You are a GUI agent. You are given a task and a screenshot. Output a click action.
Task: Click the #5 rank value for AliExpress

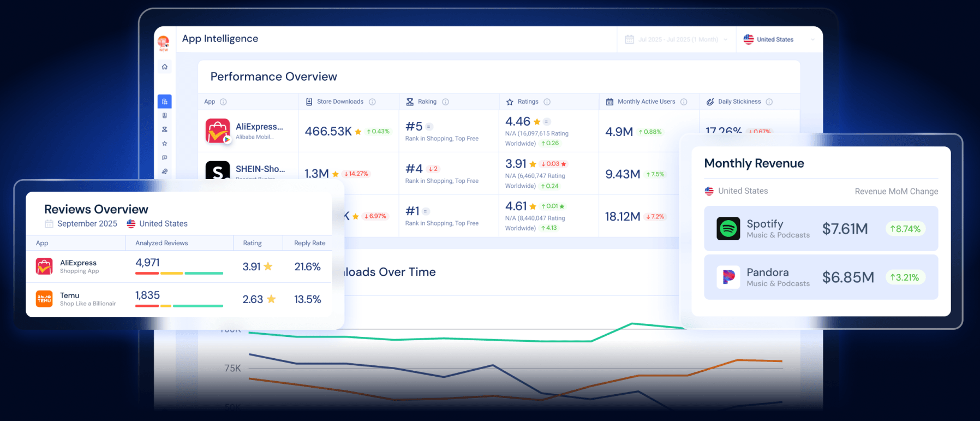[414, 126]
